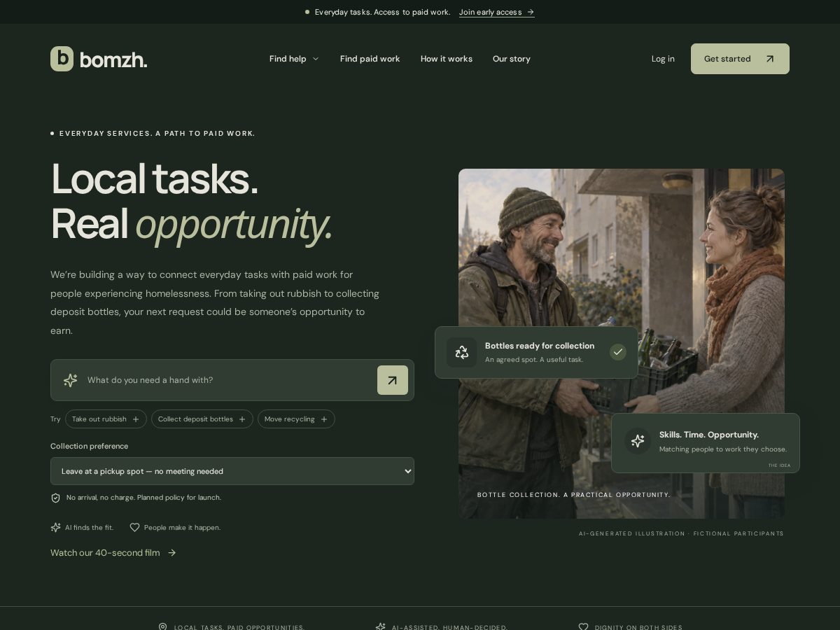Add the Move recycling suggestion chip
Viewport: 840px width, 630px height.
coord(296,419)
